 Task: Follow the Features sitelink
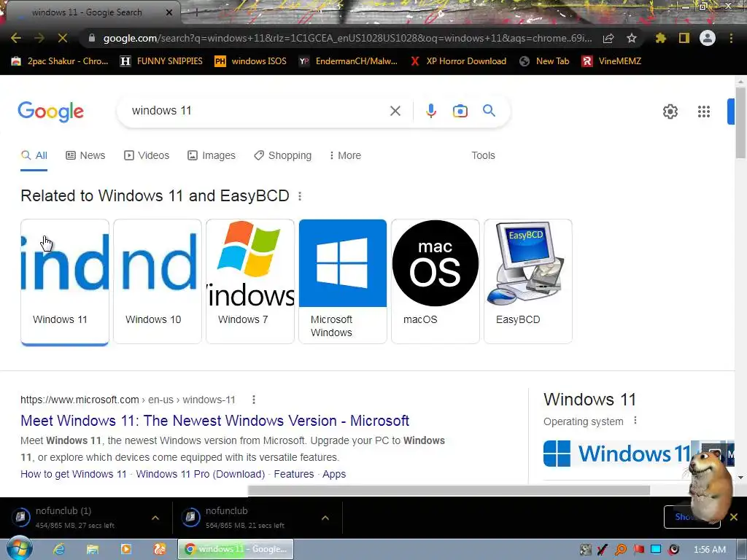click(x=294, y=474)
